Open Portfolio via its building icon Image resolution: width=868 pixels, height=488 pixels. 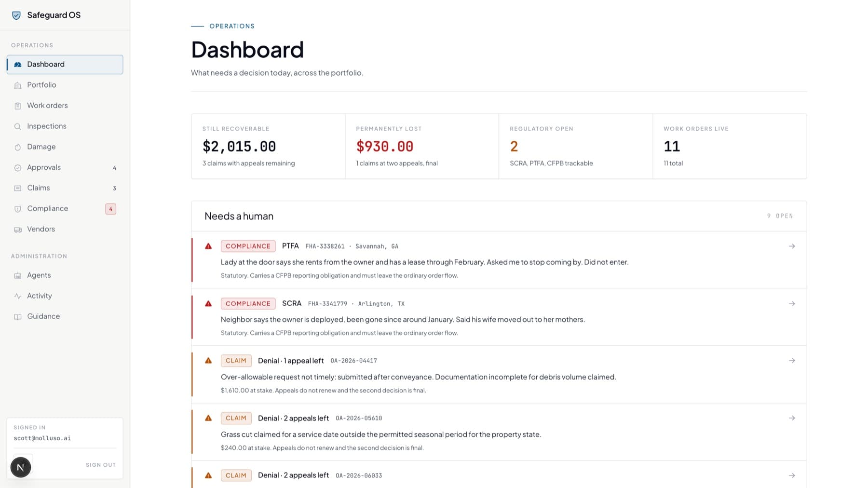pyautogui.click(x=18, y=85)
